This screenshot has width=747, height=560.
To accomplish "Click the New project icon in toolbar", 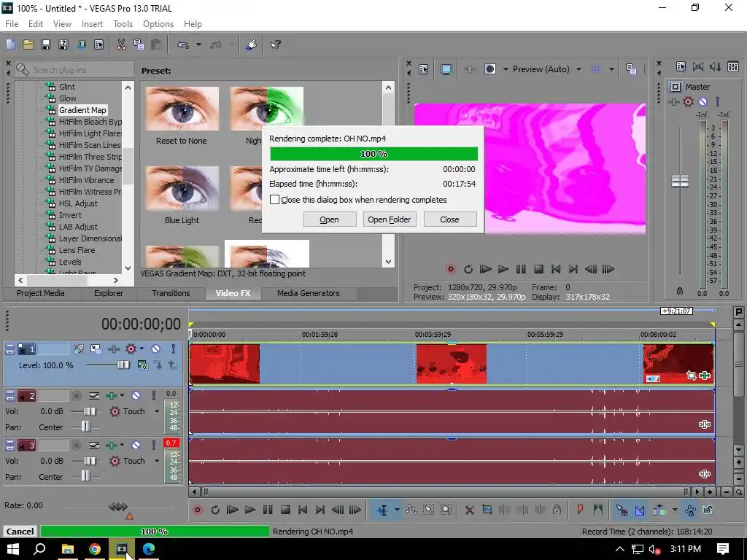I will pyautogui.click(x=10, y=44).
